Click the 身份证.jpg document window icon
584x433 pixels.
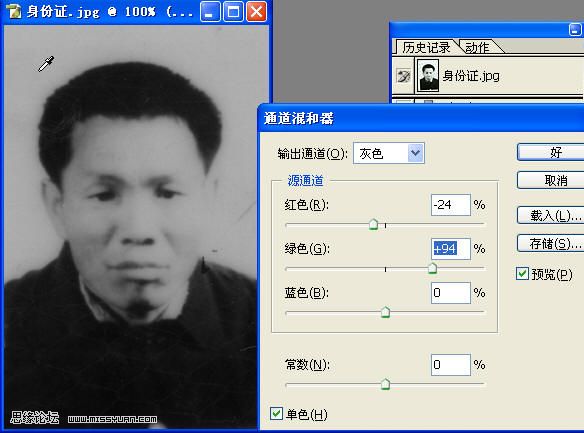click(13, 11)
